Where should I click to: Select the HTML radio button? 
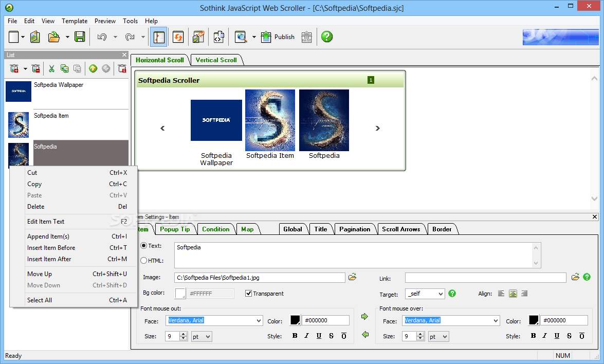point(144,260)
